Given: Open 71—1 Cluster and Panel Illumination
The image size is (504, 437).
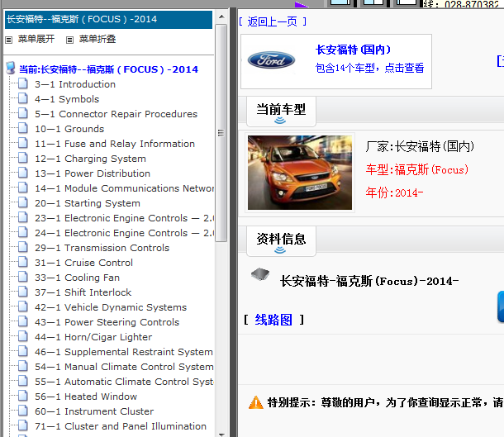Looking at the screenshot, I should [x=121, y=426].
